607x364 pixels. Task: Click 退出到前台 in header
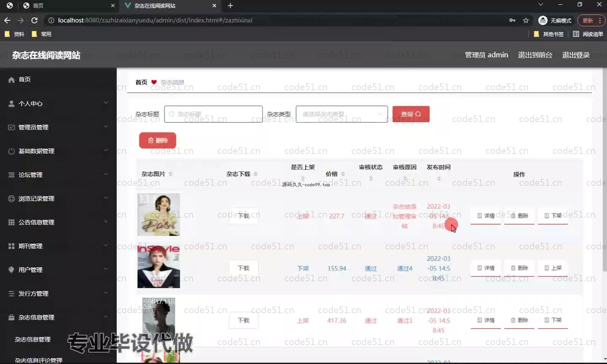[x=535, y=55]
